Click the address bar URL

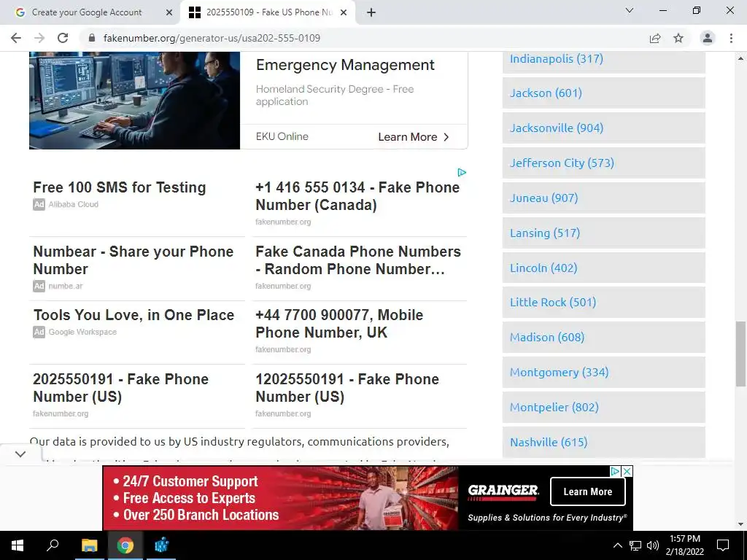point(212,38)
